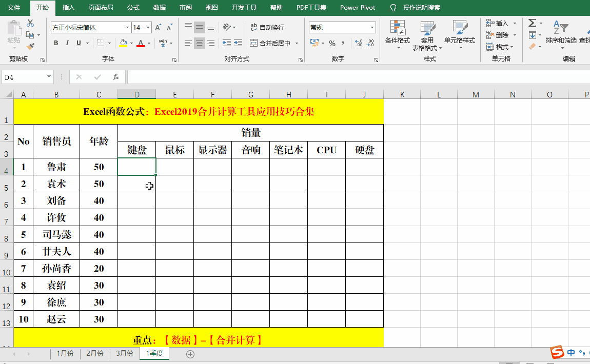Increase decimal places icon
The width and height of the screenshot is (590, 364).
click(359, 43)
